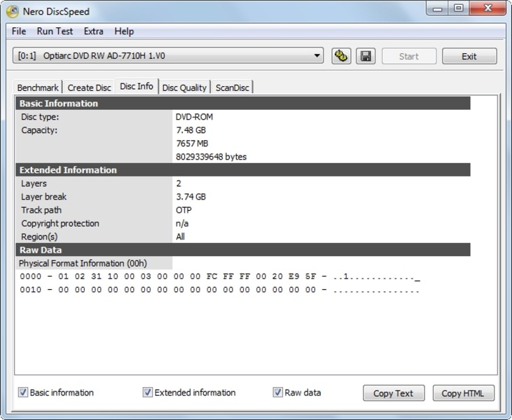Click the Copy HTML button
The width and height of the screenshot is (512, 420).
[x=463, y=393]
